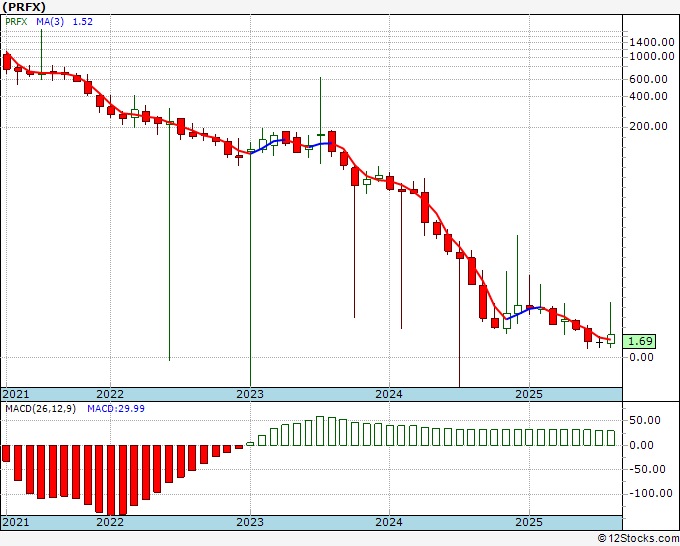This screenshot has width=680, height=546.
Task: Open the 12Stocks.com copyright link
Action: click(638, 539)
